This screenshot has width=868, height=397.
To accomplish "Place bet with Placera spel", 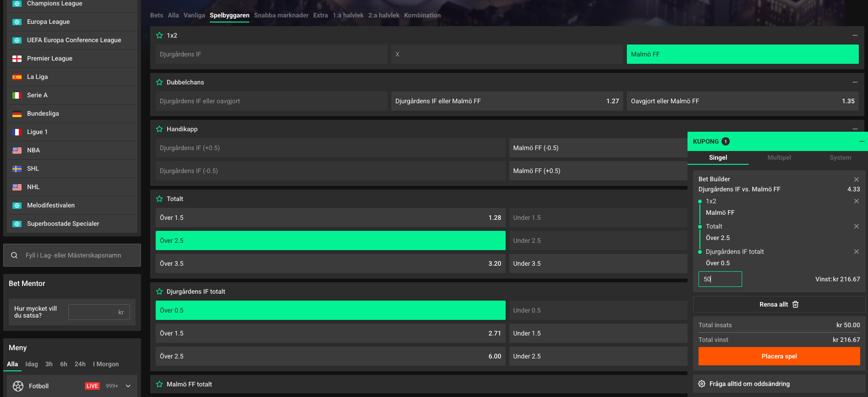I will coord(779,356).
